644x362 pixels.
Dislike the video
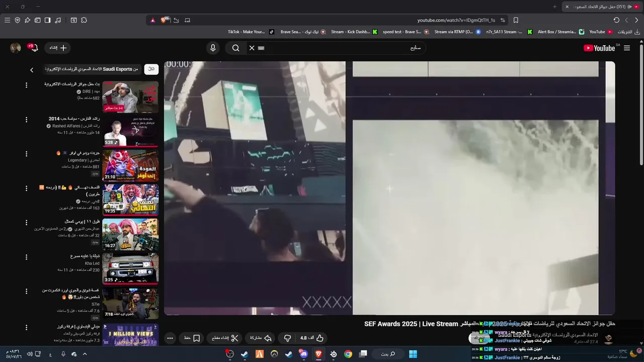coord(287,338)
